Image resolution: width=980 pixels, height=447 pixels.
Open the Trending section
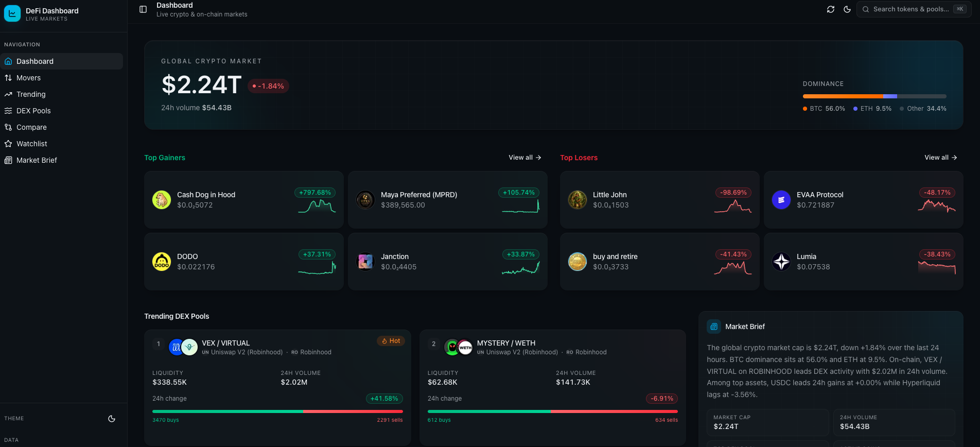pyautogui.click(x=61, y=94)
